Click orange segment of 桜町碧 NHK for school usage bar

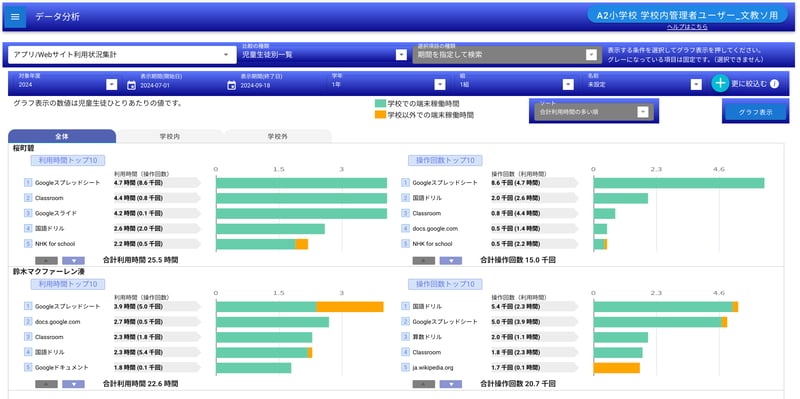point(302,244)
